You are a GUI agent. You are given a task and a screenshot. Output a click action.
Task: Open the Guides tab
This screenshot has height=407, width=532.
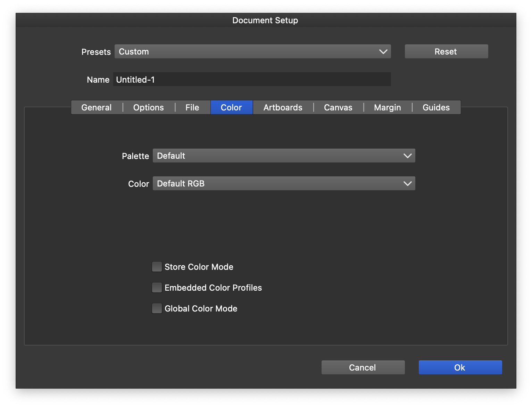pos(436,108)
